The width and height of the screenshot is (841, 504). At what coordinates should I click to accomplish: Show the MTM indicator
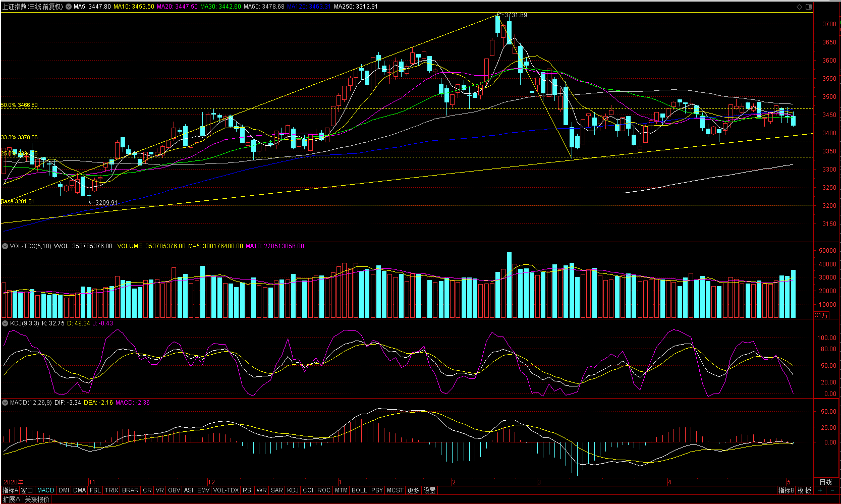341,490
